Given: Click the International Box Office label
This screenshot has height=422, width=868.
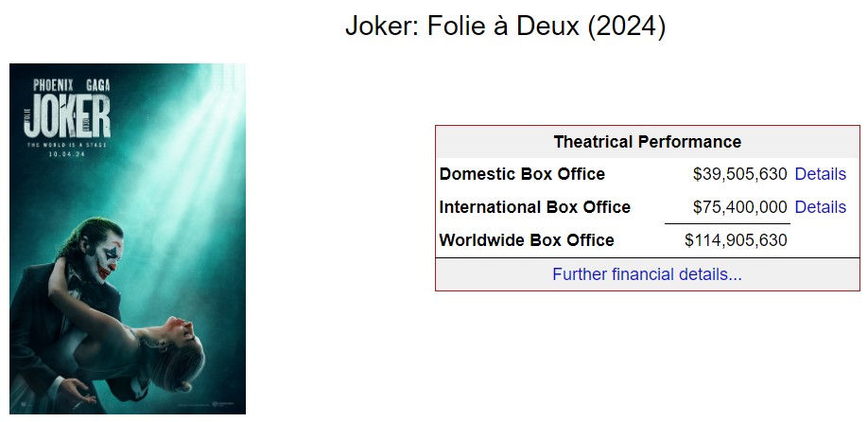Looking at the screenshot, I should tap(534, 207).
